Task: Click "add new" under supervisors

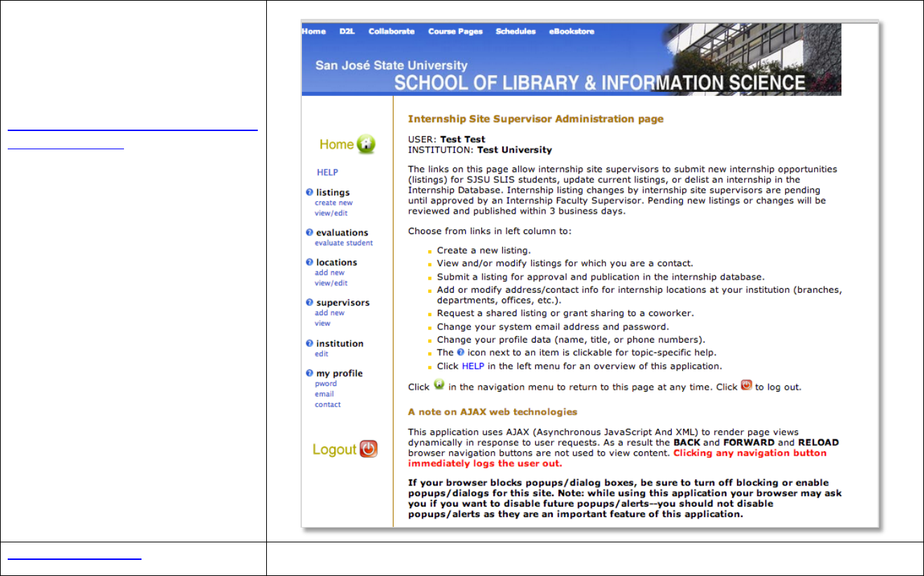Action: (x=329, y=313)
